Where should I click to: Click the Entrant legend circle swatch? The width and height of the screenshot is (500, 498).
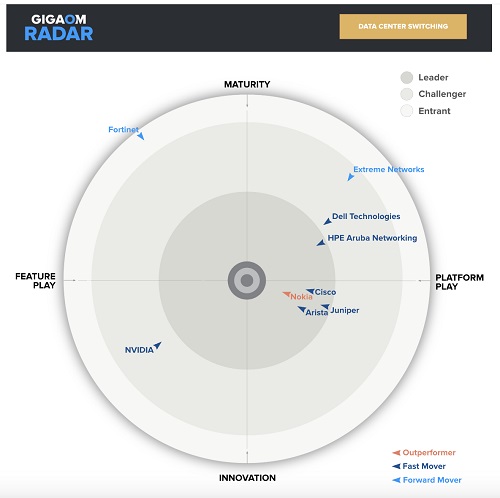tap(407, 111)
